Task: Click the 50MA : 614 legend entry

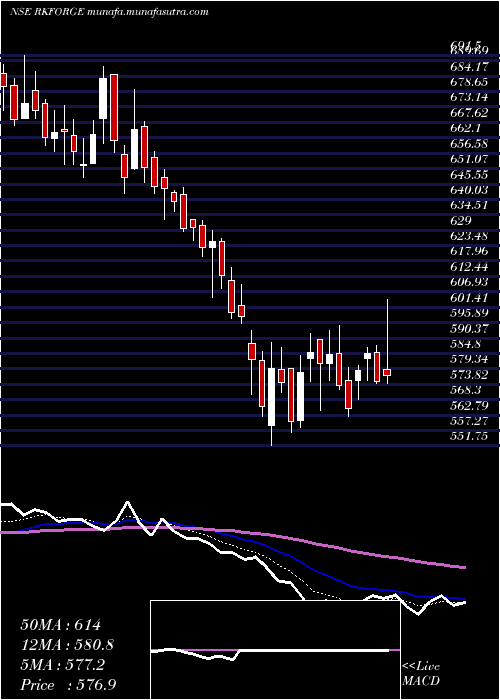Action: point(61,625)
